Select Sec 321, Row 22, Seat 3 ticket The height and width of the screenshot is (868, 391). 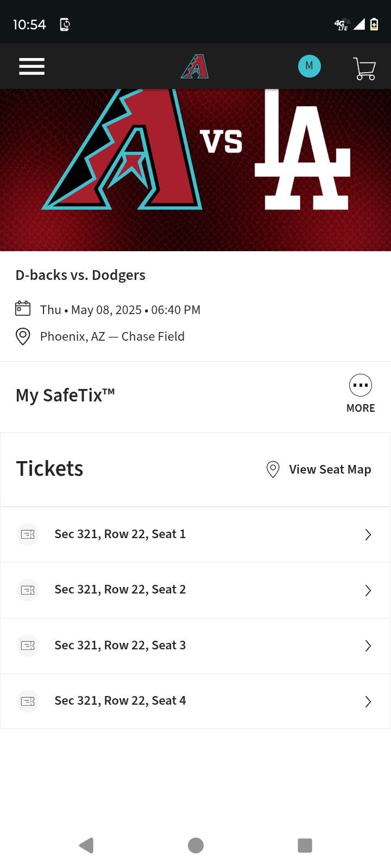tap(120, 645)
